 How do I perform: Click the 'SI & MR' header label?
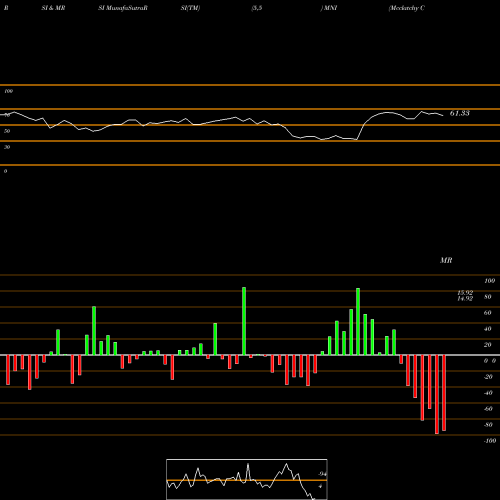[x=53, y=8]
